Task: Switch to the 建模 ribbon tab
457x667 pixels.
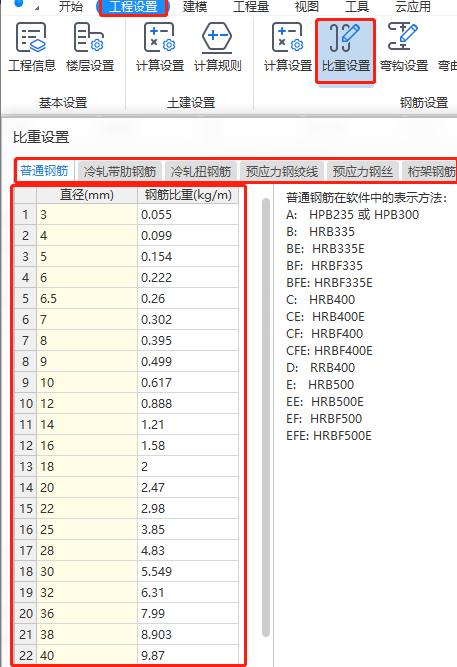Action: 195,7
